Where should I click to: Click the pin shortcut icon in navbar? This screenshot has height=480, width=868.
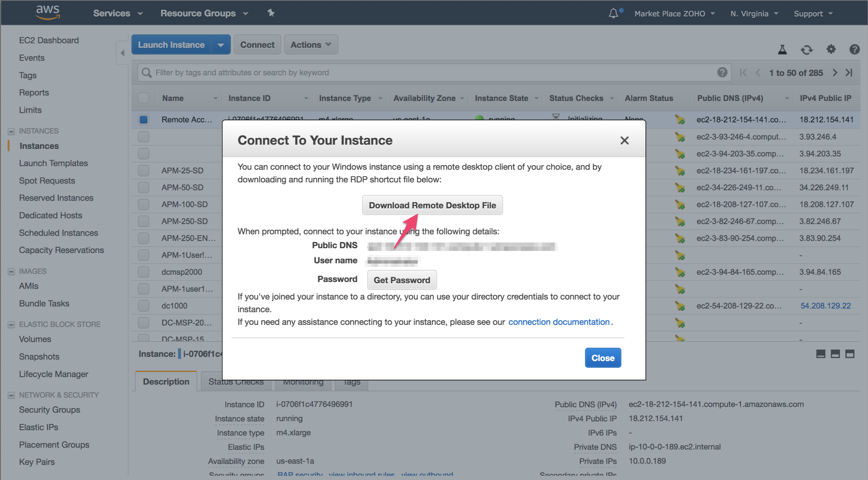click(x=271, y=13)
